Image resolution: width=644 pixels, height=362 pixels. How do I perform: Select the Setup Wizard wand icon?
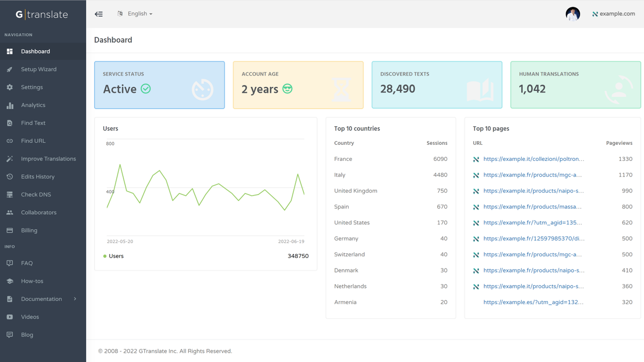point(10,69)
